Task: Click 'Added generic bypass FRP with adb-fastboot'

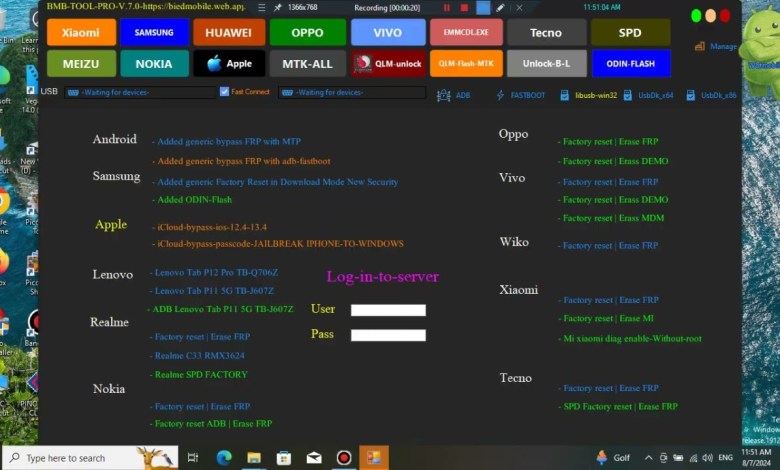Action: [241, 161]
